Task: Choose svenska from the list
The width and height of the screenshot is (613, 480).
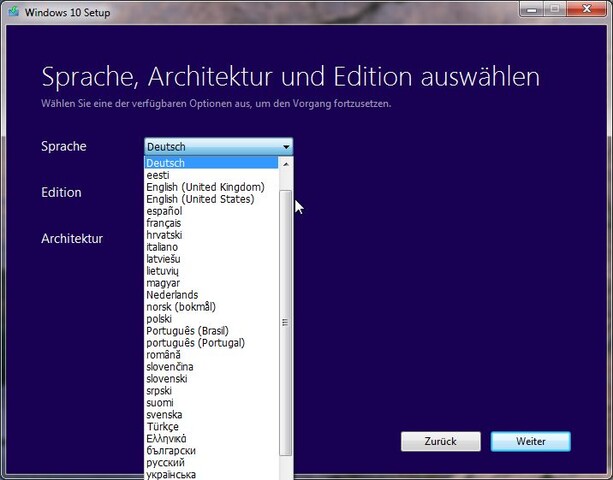Action: click(x=212, y=415)
